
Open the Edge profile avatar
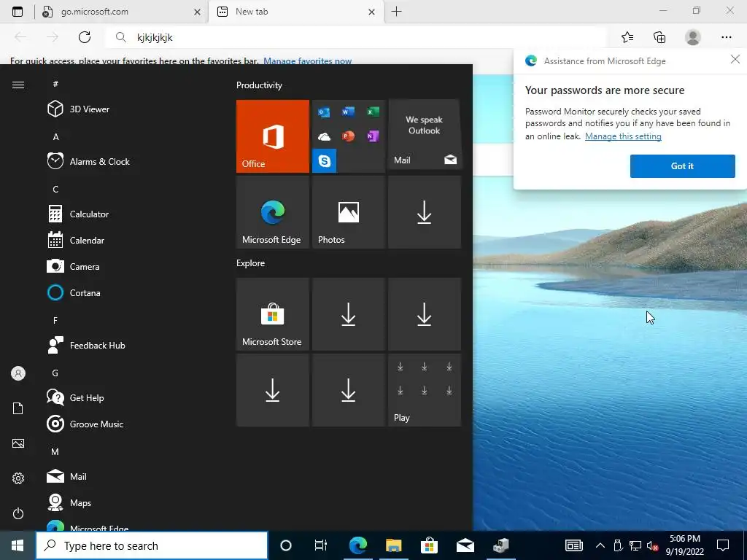[693, 37]
